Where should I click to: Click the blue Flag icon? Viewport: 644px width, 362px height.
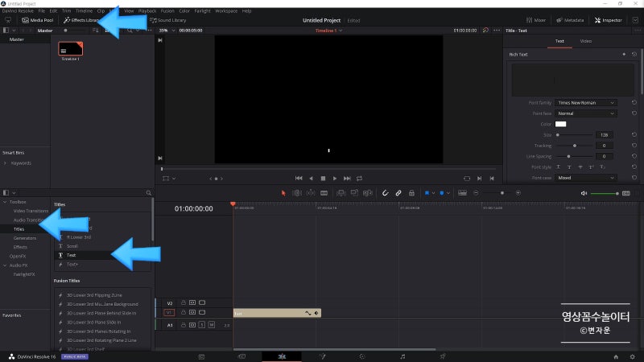[427, 193]
